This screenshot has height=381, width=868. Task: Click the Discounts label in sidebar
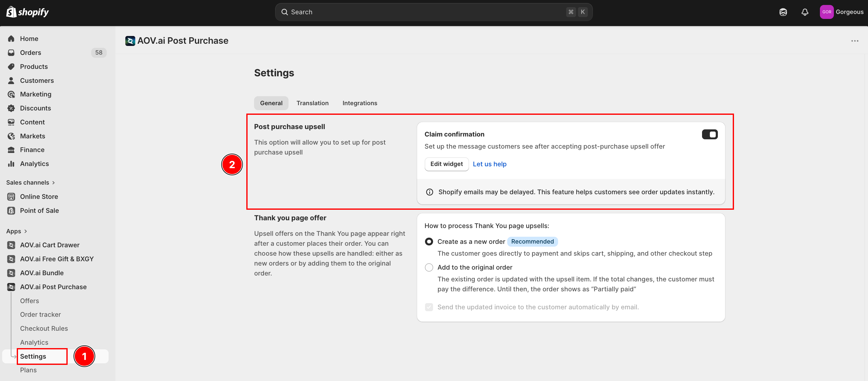tap(35, 108)
